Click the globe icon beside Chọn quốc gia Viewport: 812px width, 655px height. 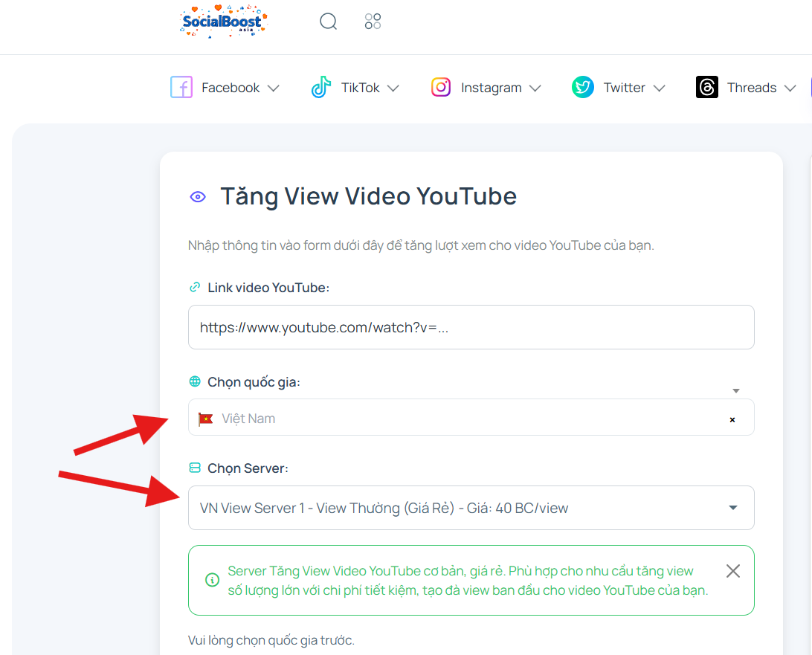point(195,381)
